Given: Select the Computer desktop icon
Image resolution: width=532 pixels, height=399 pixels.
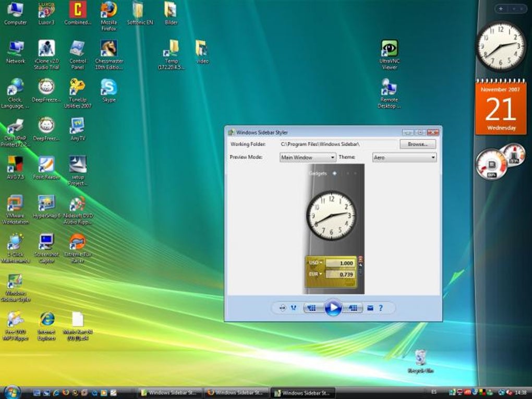Looking at the screenshot, I should coord(15,14).
